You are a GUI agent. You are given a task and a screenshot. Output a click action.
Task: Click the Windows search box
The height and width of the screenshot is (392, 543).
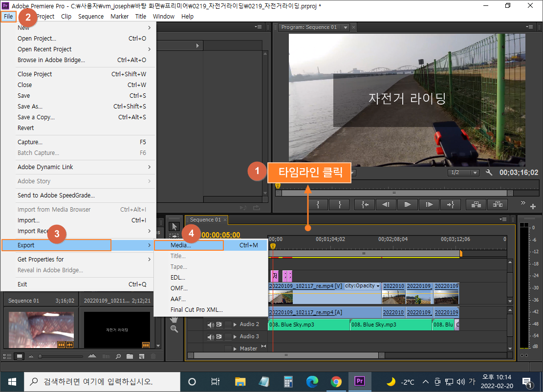coord(102,382)
